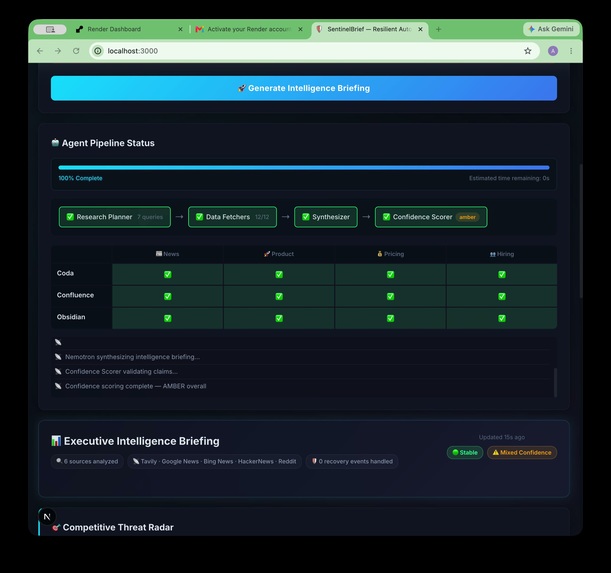Click the Tavily Google News sources chip

pos(214,462)
